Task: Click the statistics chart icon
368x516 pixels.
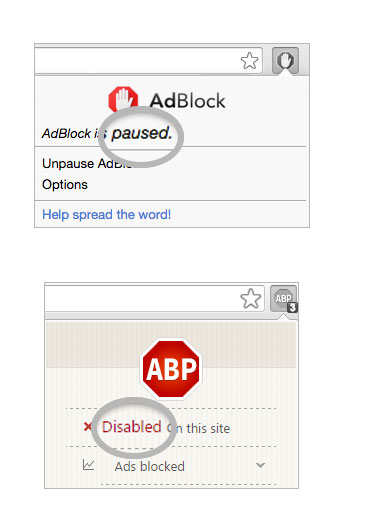Action: tap(89, 465)
